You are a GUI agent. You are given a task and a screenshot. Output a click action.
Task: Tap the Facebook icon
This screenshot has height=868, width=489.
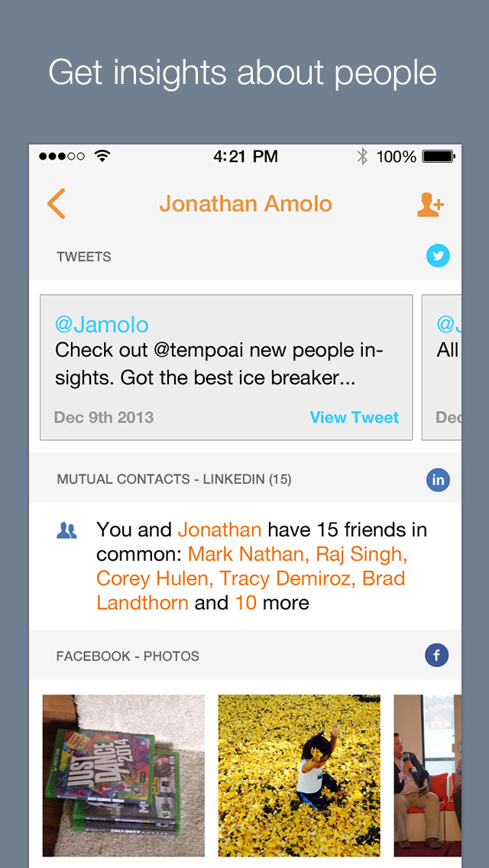[x=437, y=656]
